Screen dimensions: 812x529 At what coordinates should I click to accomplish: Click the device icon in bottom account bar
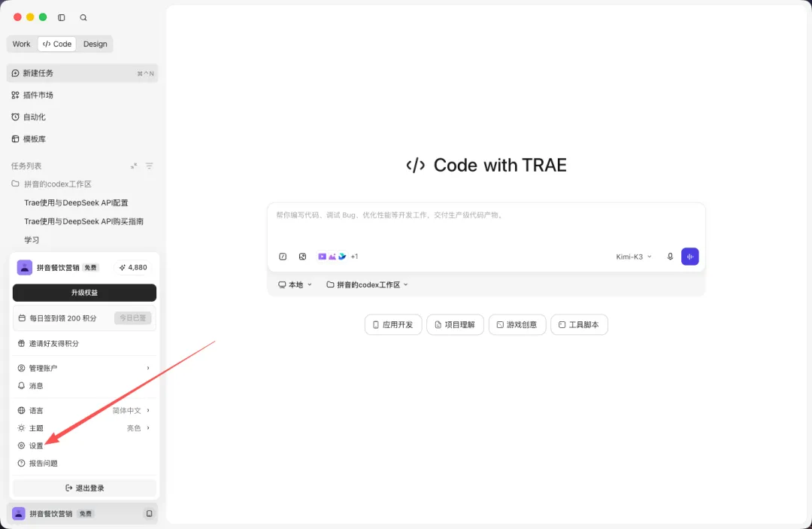pyautogui.click(x=149, y=513)
